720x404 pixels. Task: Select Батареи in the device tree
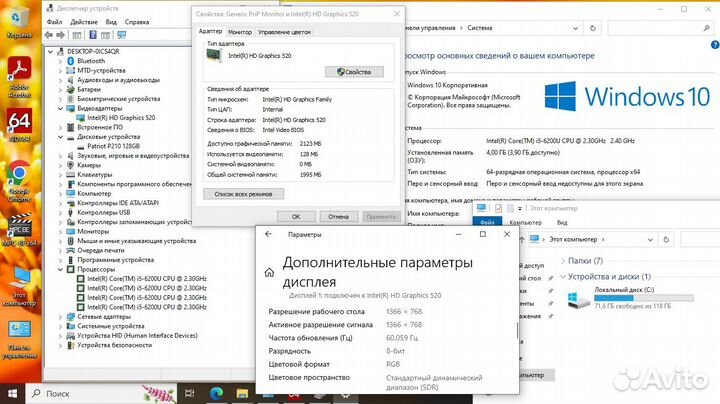(89, 89)
